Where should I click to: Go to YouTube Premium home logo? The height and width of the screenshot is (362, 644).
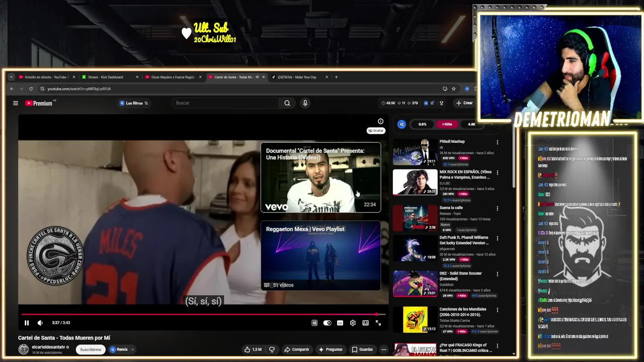[39, 103]
